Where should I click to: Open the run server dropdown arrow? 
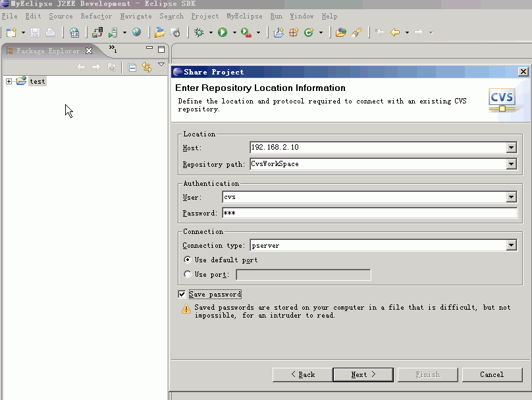(124, 32)
